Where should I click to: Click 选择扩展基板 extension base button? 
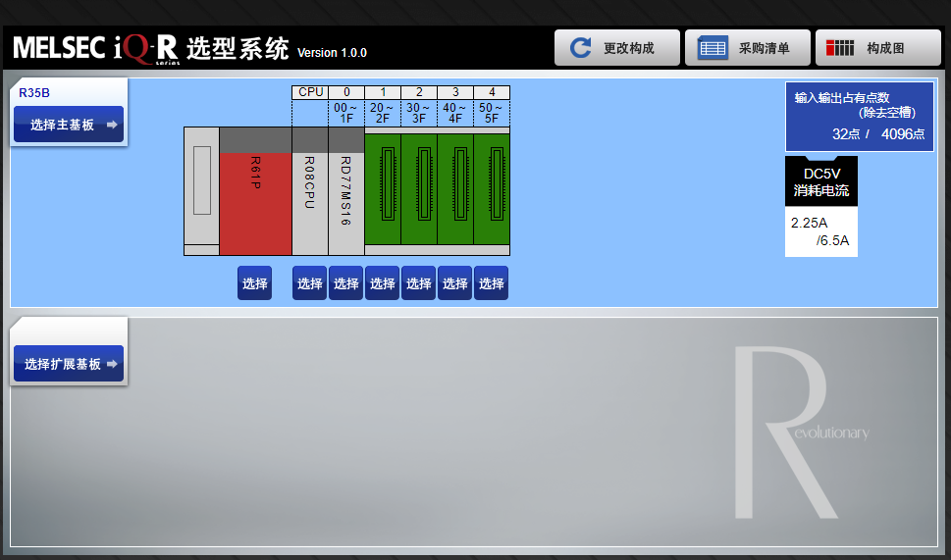[69, 364]
